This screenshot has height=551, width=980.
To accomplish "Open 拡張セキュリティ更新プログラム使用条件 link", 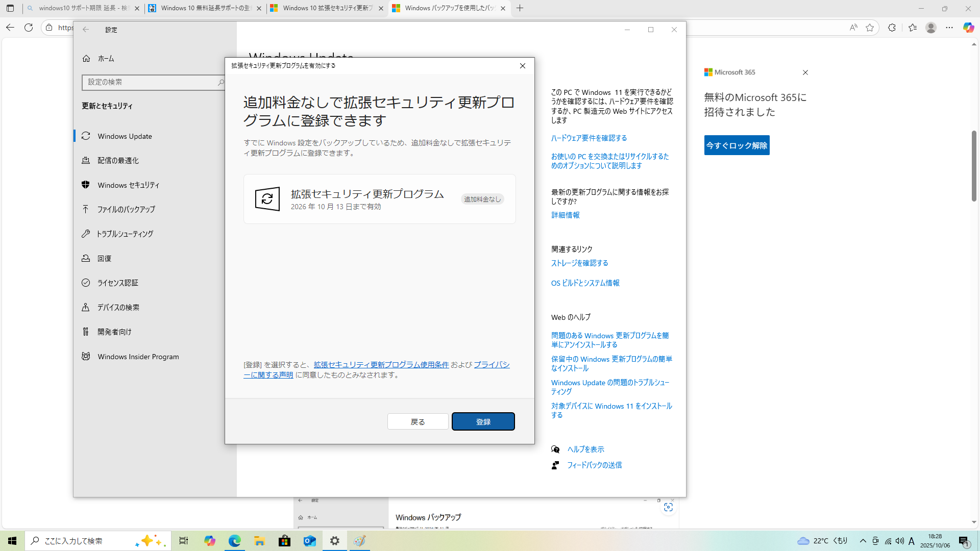I will click(381, 365).
